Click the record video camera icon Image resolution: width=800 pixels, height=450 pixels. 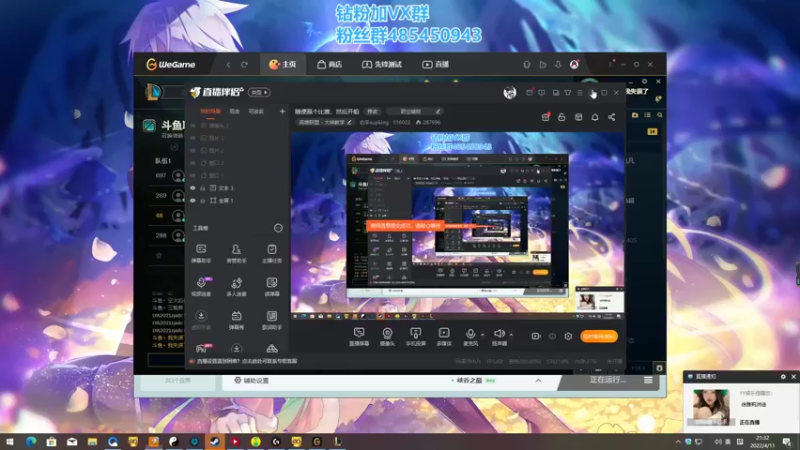pos(536,336)
